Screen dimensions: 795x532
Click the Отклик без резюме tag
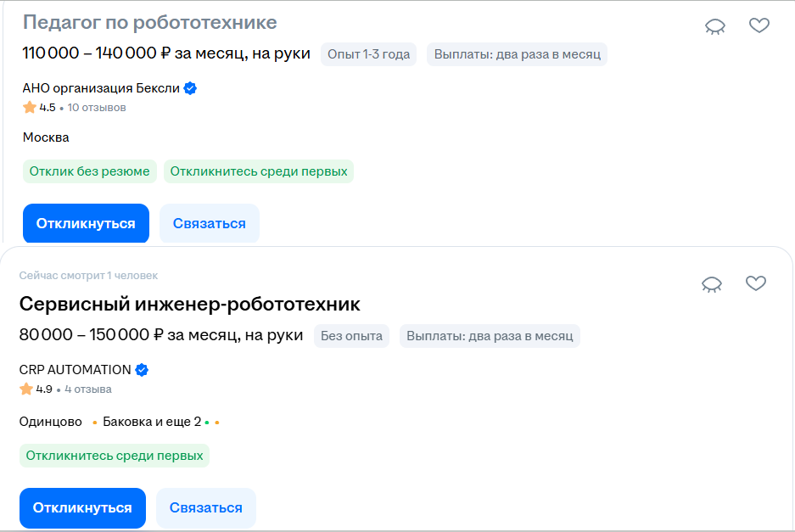[x=89, y=171]
